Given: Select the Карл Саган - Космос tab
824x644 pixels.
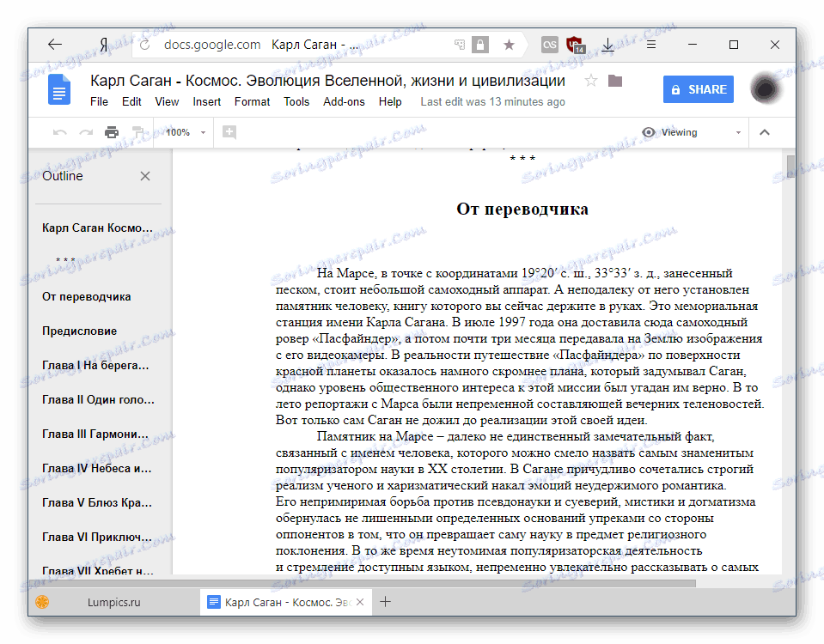Looking at the screenshot, I should click(286, 602).
